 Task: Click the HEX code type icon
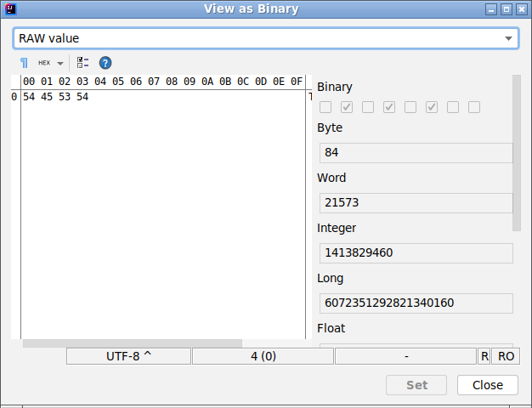click(44, 63)
